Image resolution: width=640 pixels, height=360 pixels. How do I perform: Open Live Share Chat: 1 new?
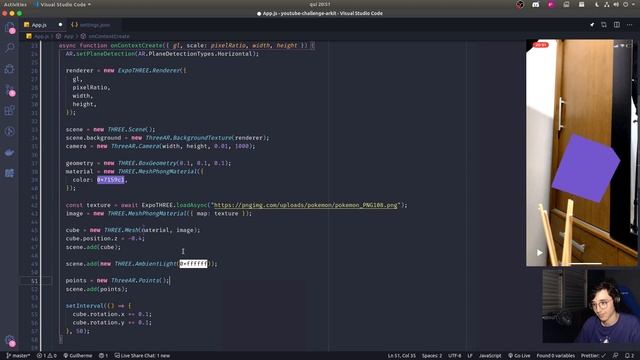point(142,356)
